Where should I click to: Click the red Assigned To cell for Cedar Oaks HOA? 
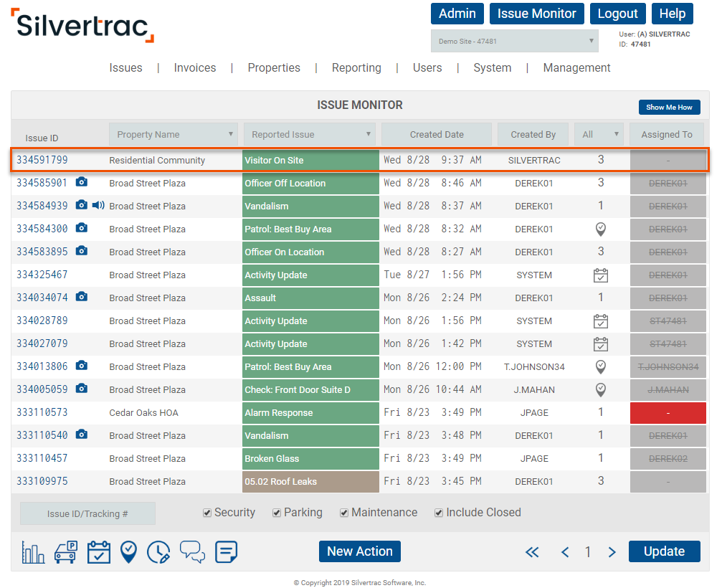[668, 413]
